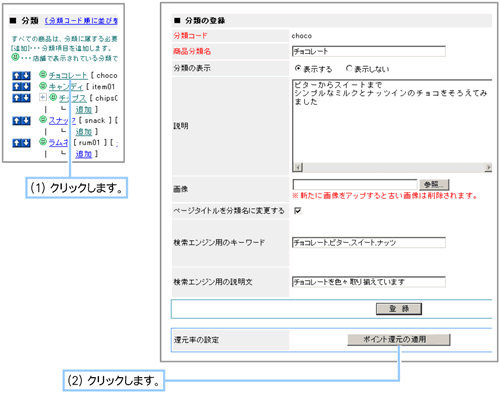Move スナック category up
This screenshot has width=500, height=394.
(x=17, y=120)
